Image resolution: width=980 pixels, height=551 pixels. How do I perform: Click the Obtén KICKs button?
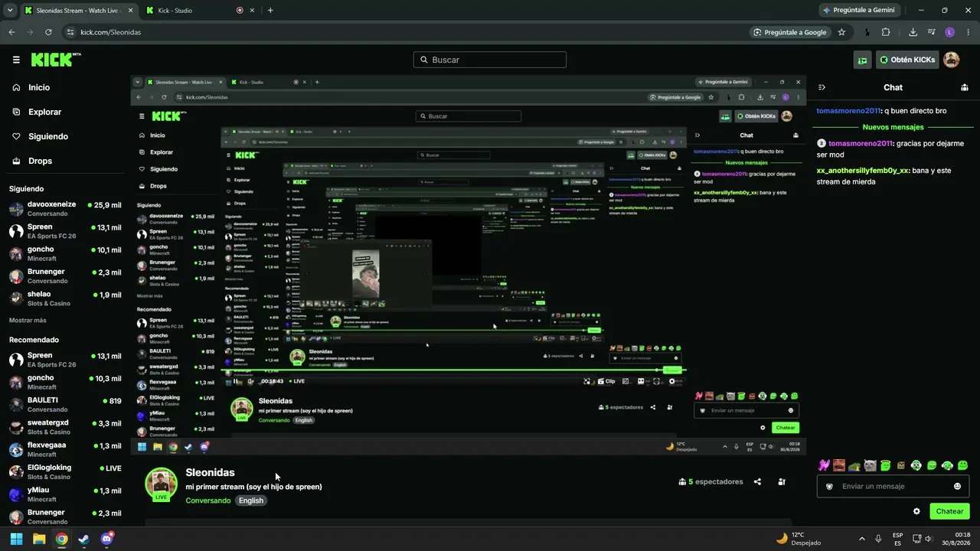point(907,60)
